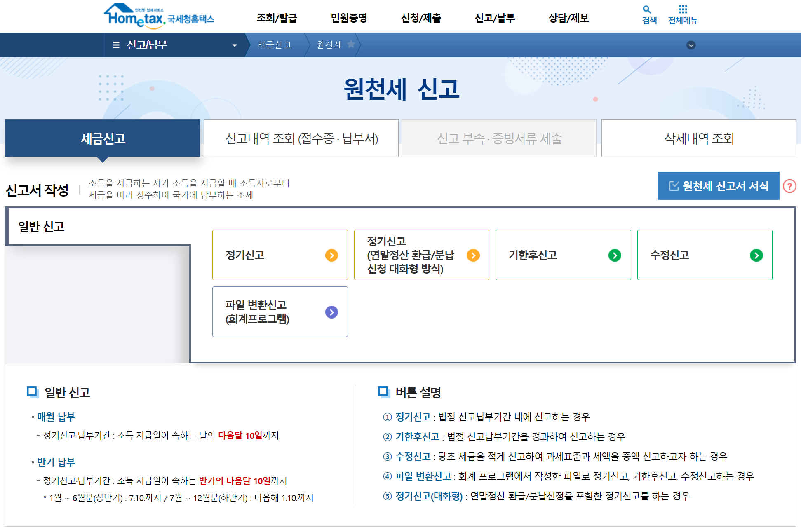Expand the 신고/납부 dropdown arrow
This screenshot has width=801, height=532.
pos(235,45)
